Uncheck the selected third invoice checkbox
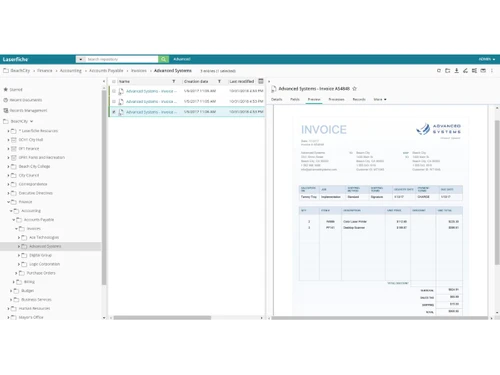Viewport: 500px width, 375px height. [x=114, y=112]
